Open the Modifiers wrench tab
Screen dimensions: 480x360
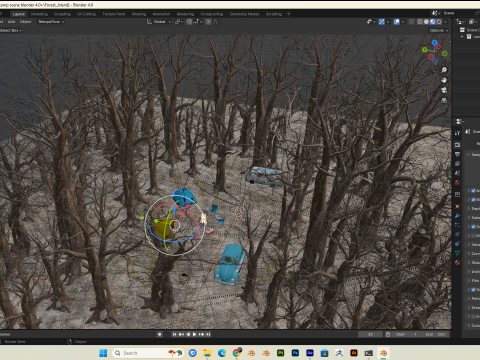[457, 216]
